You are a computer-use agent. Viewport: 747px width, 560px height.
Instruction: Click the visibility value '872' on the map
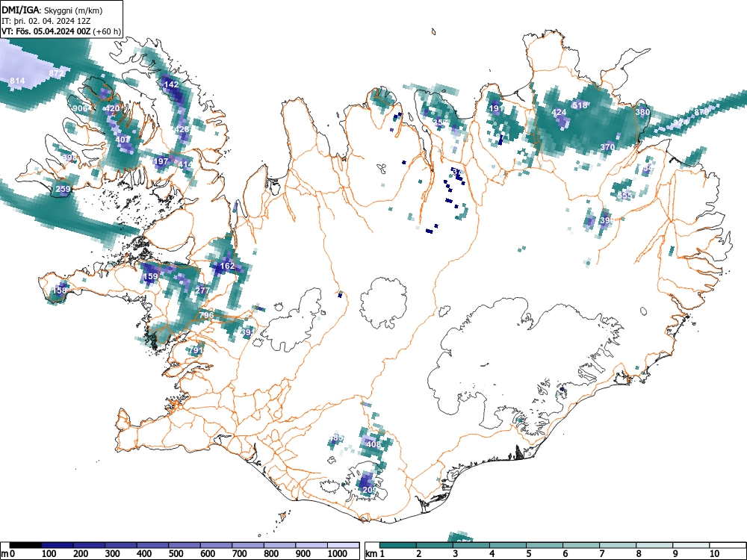[x=56, y=73]
